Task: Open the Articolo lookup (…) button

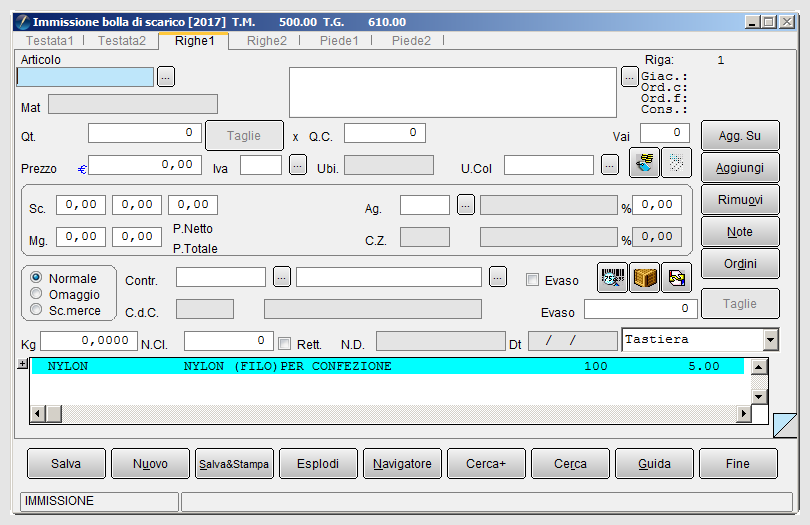Action: 165,77
